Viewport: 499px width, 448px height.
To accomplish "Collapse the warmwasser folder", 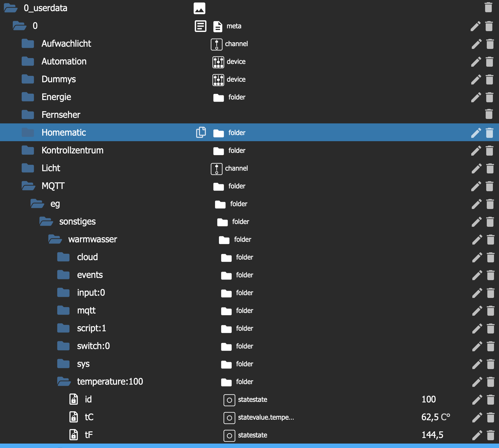I will pos(55,239).
